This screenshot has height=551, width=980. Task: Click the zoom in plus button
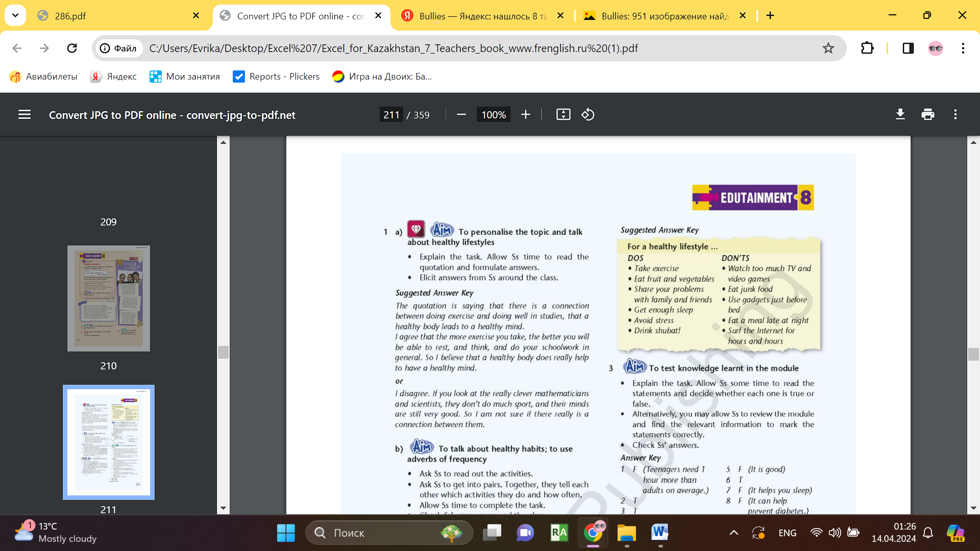(x=526, y=115)
